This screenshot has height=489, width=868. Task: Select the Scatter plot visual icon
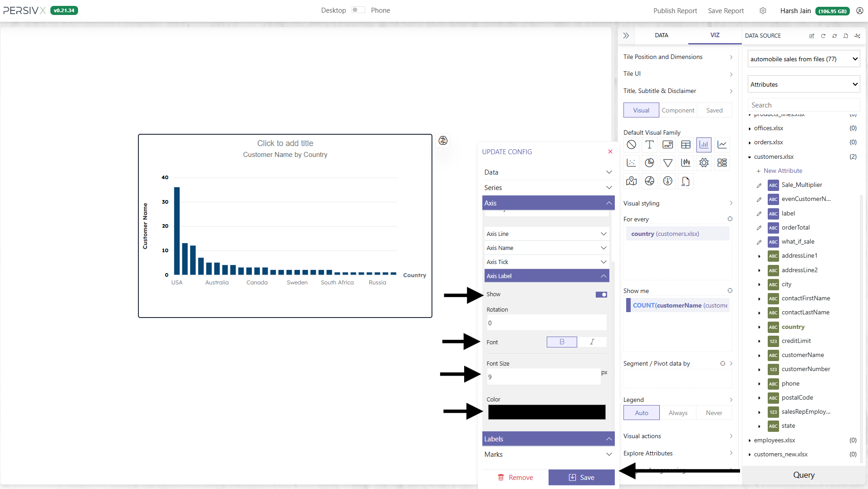pos(631,162)
